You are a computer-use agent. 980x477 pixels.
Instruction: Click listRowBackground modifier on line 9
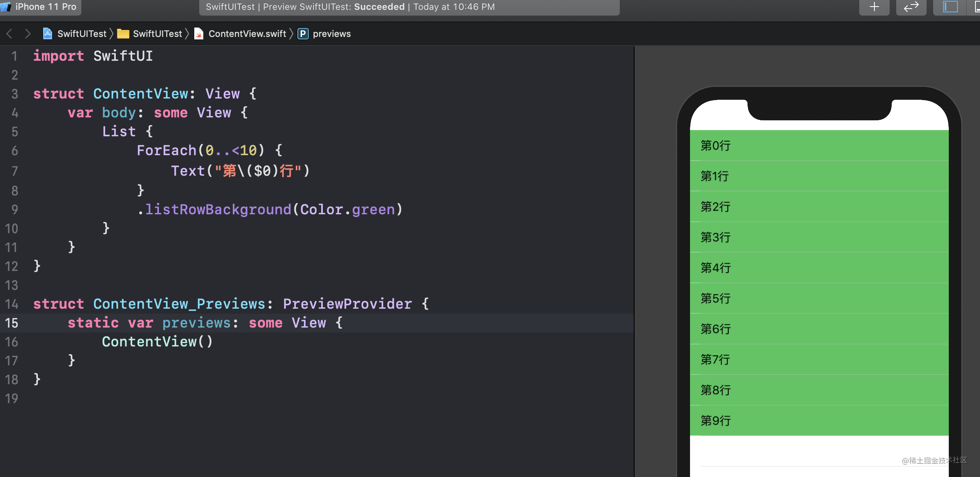tap(218, 209)
